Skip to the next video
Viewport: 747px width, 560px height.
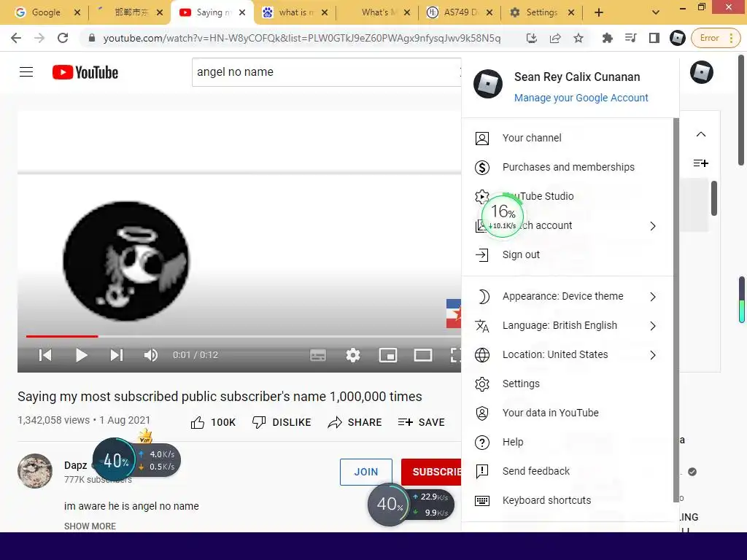117,355
